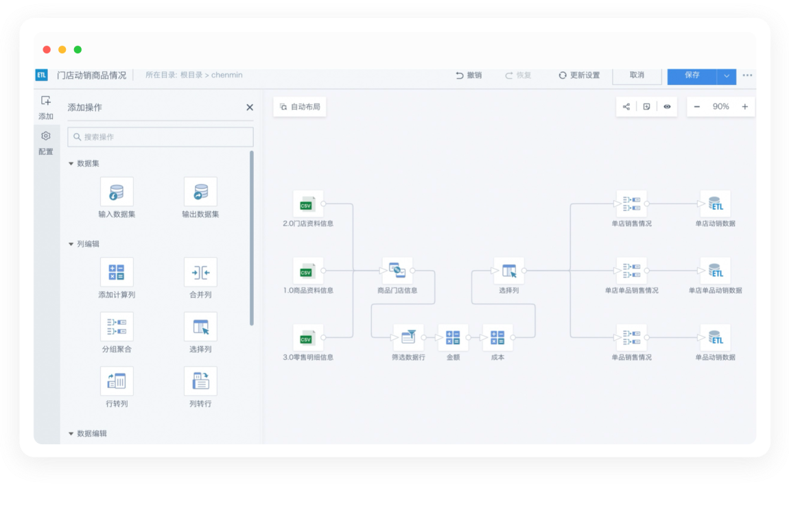The height and width of the screenshot is (532, 789).
Task: Click the 商品门店信息 join node
Action: [397, 271]
